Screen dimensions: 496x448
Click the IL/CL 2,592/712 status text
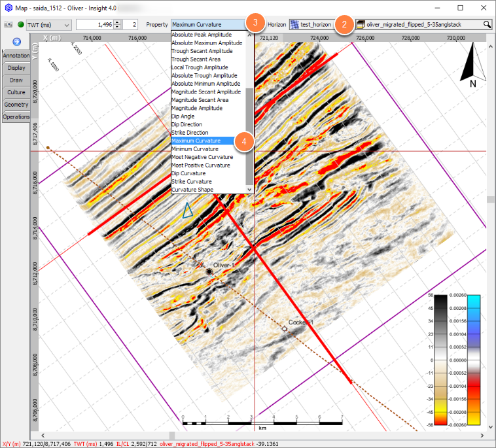(136, 444)
